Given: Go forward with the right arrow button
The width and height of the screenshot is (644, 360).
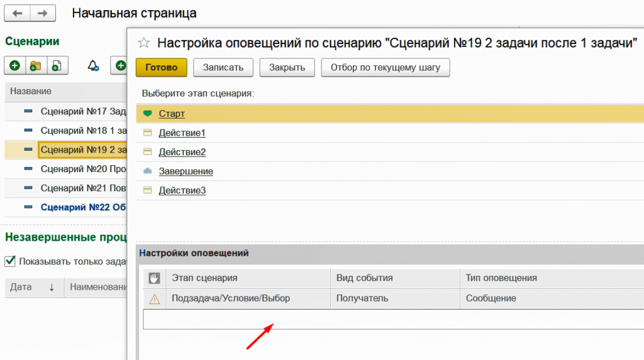Looking at the screenshot, I should pos(43,13).
